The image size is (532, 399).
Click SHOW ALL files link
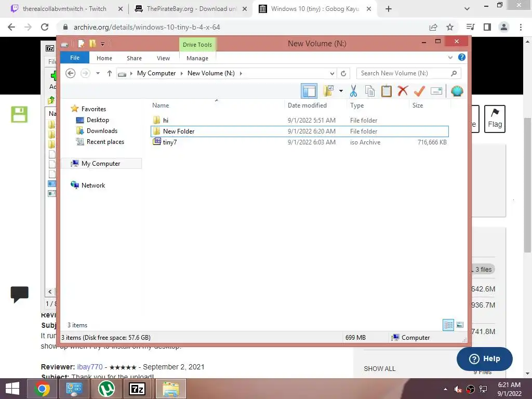[379, 369]
